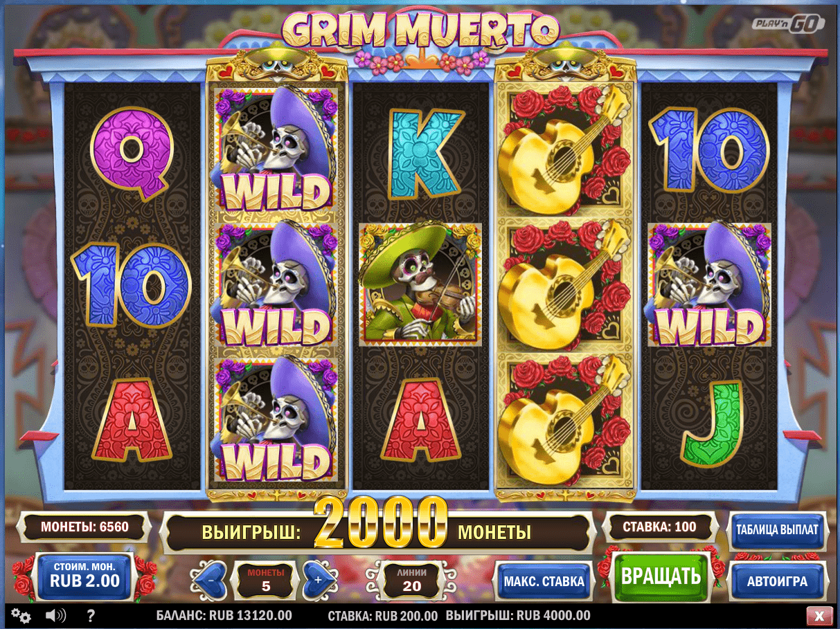The width and height of the screenshot is (840, 629).
Task: Set the bet with МАКС. СТАВКА
Action: 544,581
